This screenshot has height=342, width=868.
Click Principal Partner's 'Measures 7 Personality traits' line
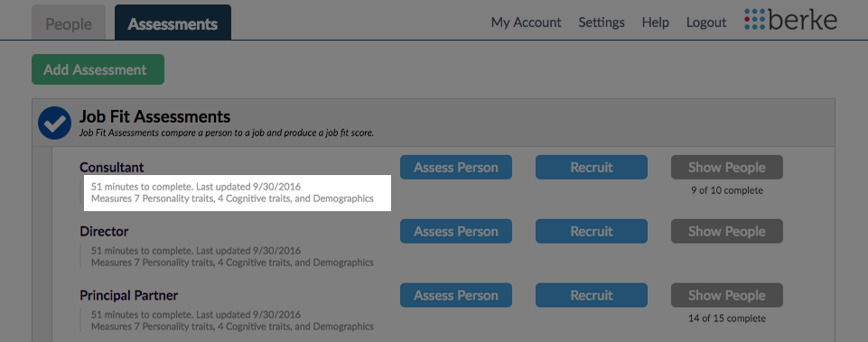[x=232, y=326]
